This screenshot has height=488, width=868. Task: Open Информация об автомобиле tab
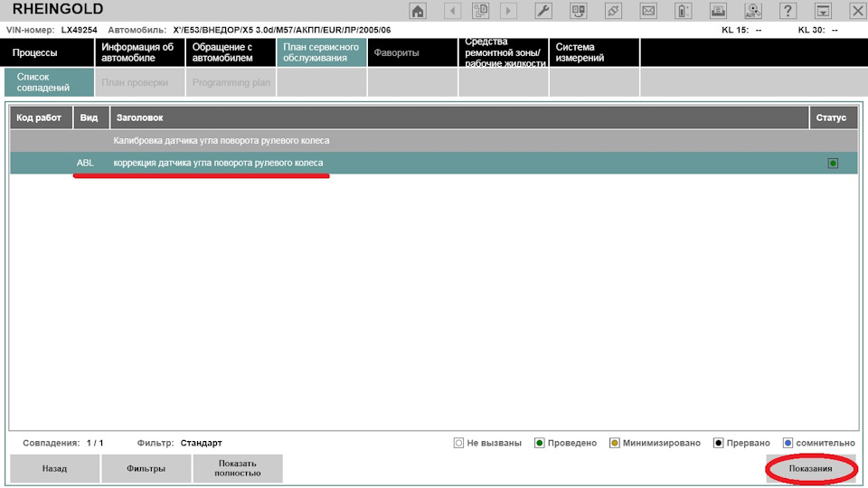click(x=140, y=52)
